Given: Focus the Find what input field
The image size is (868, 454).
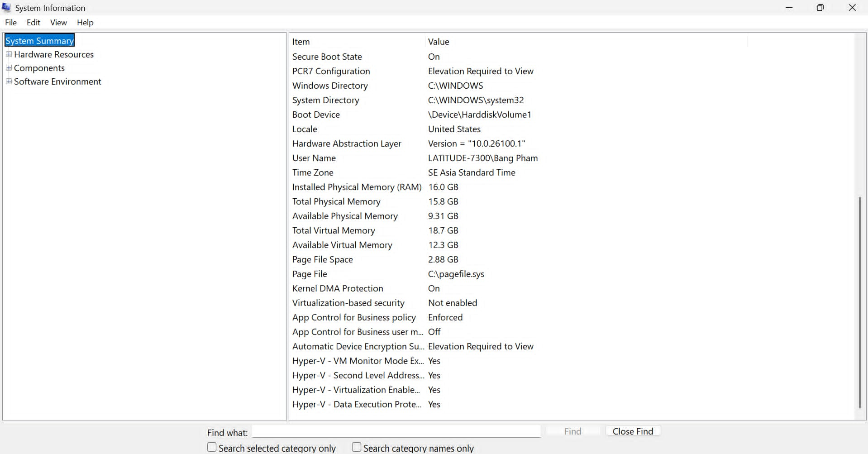Looking at the screenshot, I should tap(396, 431).
